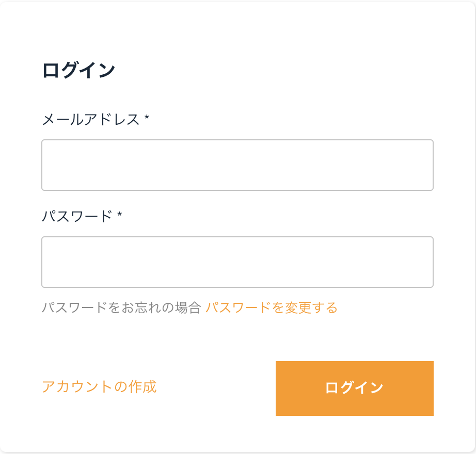Click the orange login action button
476x454 pixels.
tap(355, 387)
